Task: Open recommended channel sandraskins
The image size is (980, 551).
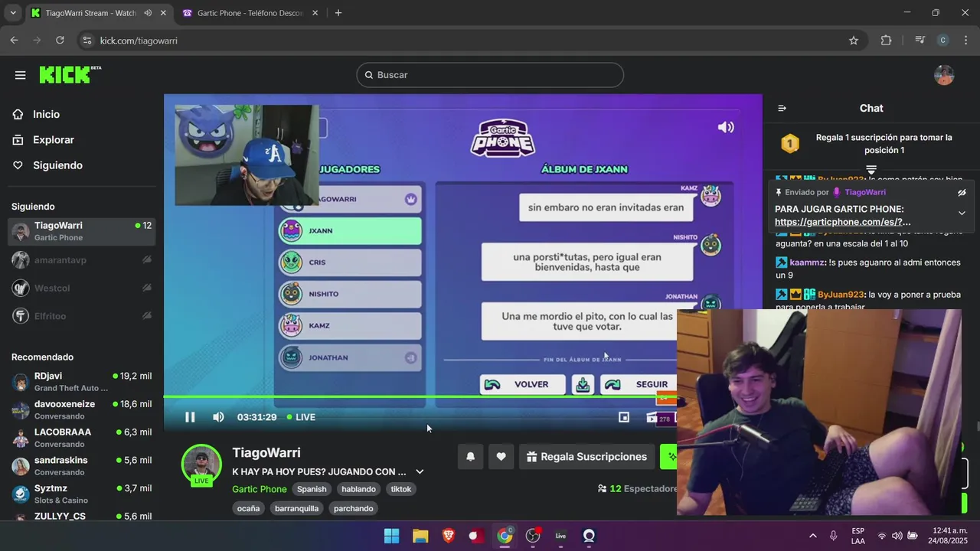Action: click(x=81, y=465)
